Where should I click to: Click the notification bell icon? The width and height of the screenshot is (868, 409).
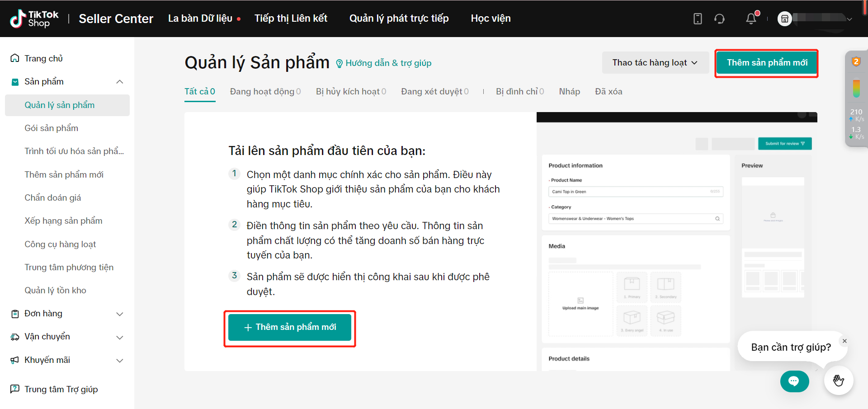point(751,19)
